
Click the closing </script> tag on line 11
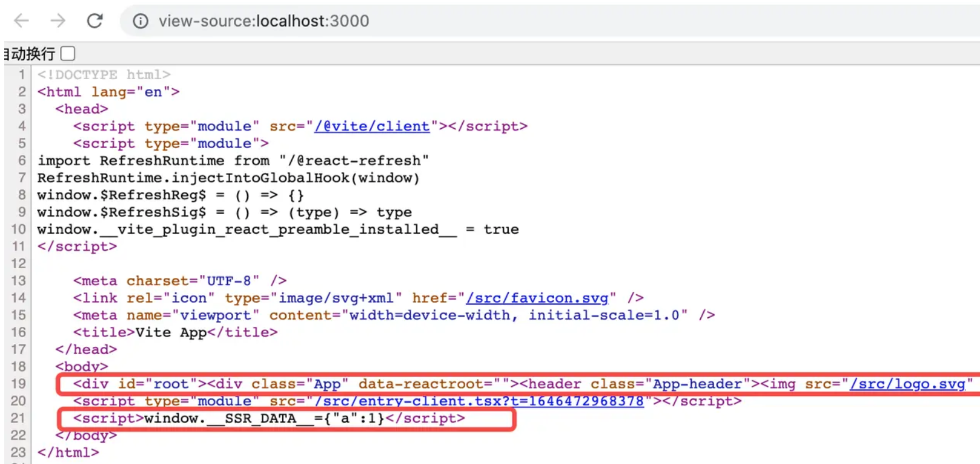click(77, 246)
